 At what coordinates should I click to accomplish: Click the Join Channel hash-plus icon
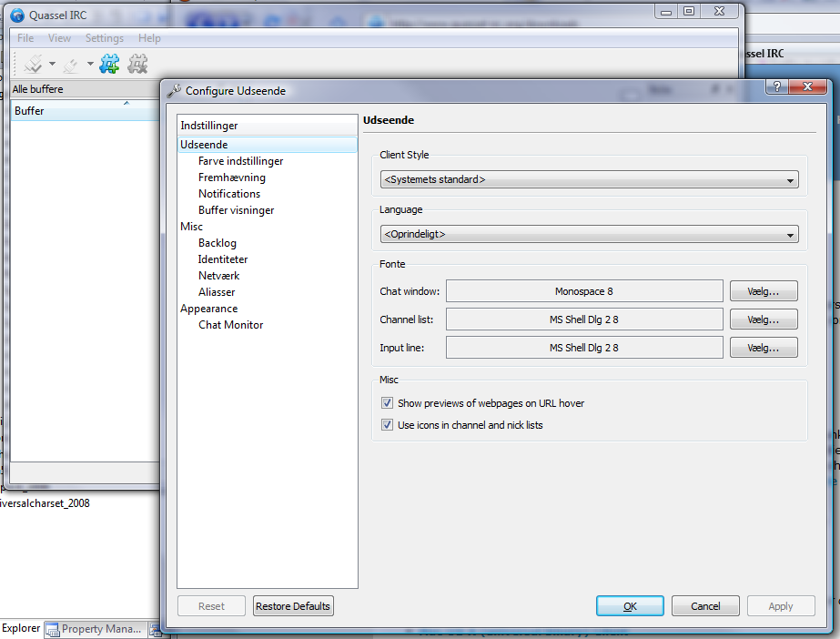pyautogui.click(x=109, y=64)
